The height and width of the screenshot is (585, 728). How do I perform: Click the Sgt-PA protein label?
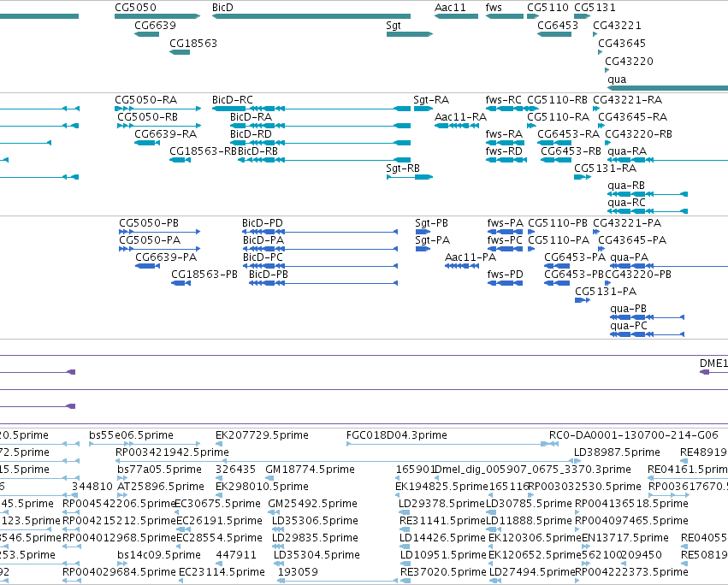tap(432, 240)
